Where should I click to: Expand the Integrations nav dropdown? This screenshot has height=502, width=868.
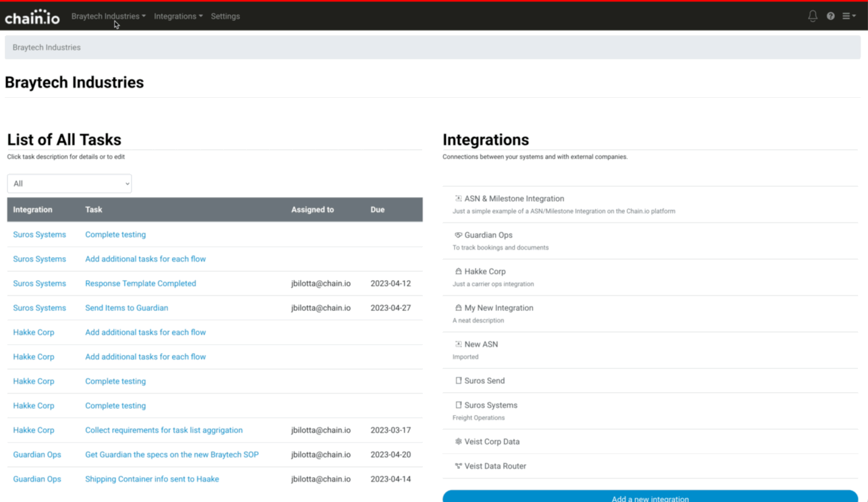coord(178,16)
